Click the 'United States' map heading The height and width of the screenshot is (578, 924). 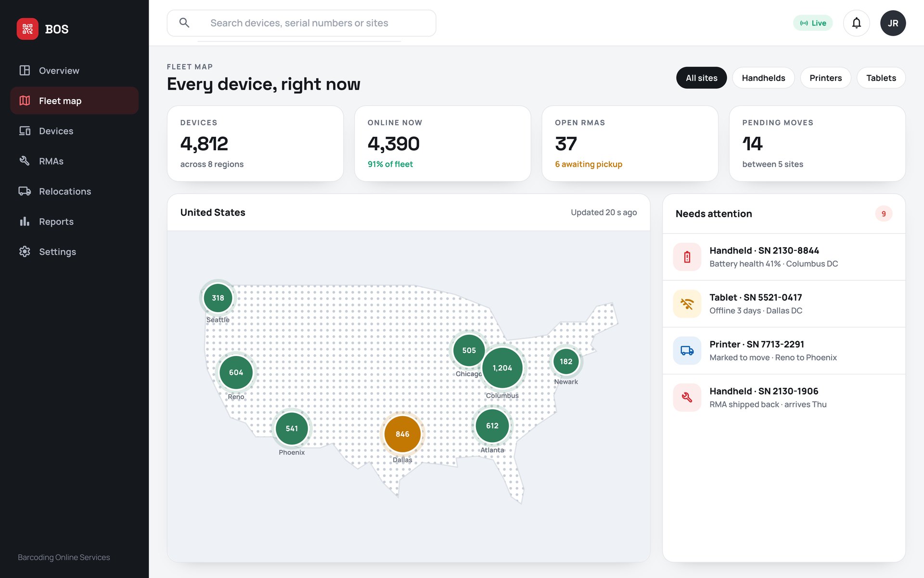pos(213,212)
